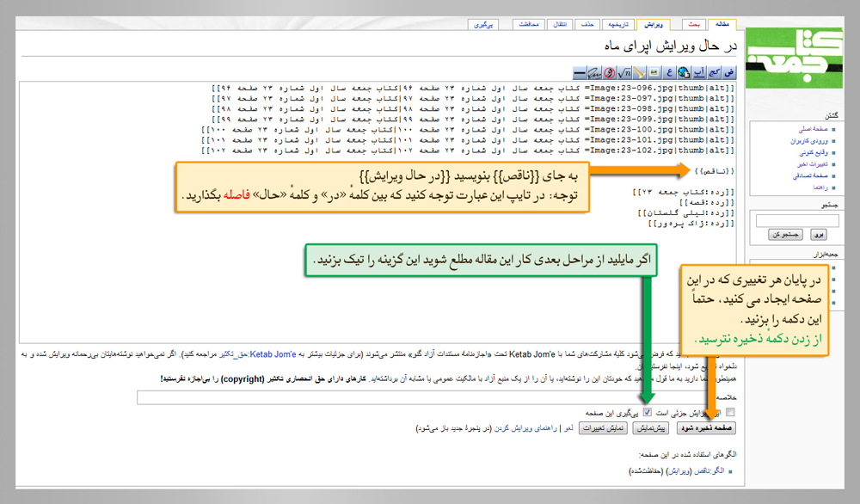Click the پیش‌نمایش preview button

click(650, 428)
